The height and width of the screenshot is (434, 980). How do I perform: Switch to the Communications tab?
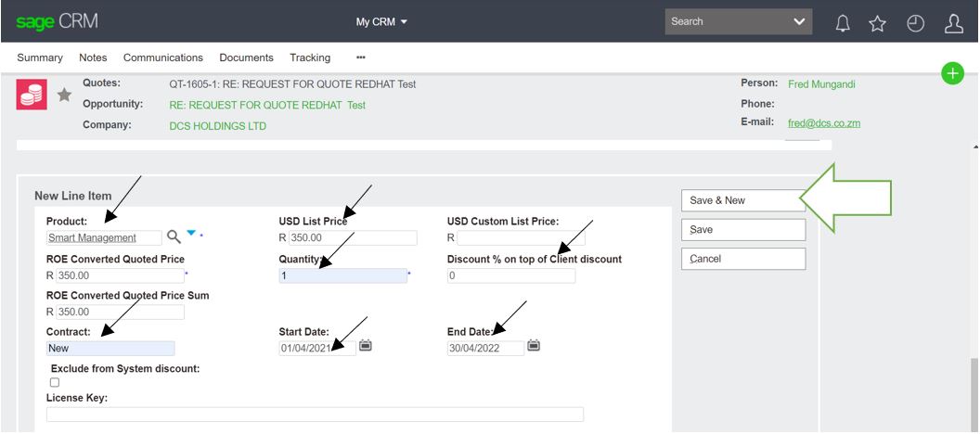(162, 57)
